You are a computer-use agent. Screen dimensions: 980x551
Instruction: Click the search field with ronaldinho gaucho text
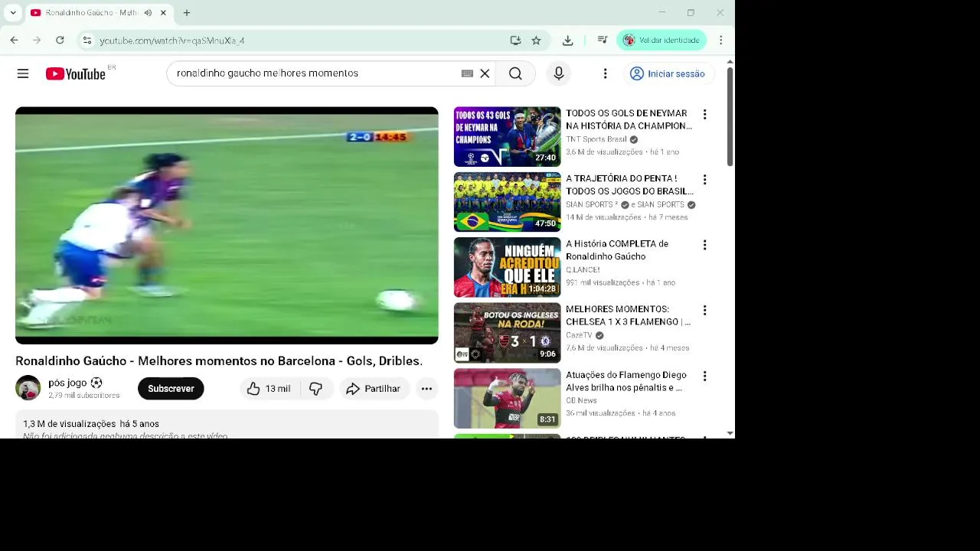314,73
